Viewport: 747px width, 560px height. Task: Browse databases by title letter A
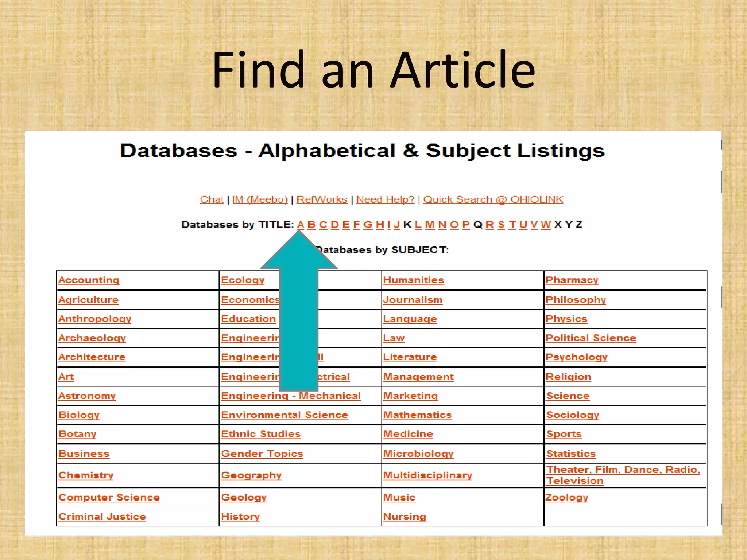301,225
